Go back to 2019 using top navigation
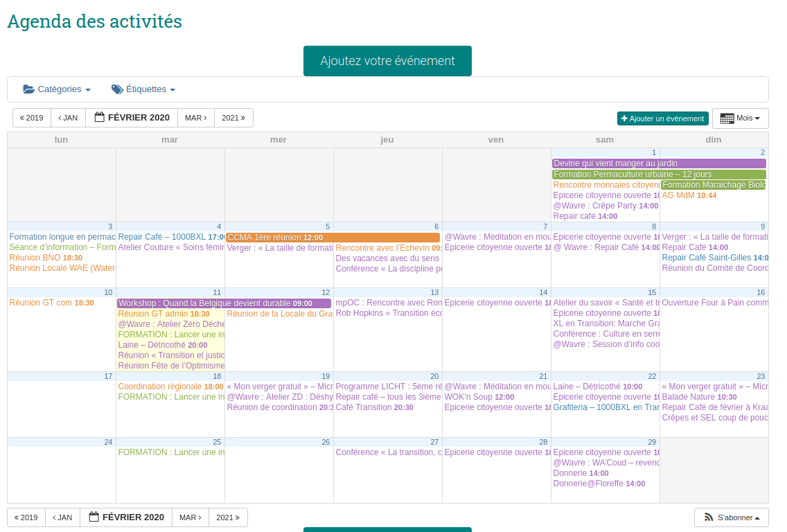Screen dimensions: 787x532 point(32,118)
